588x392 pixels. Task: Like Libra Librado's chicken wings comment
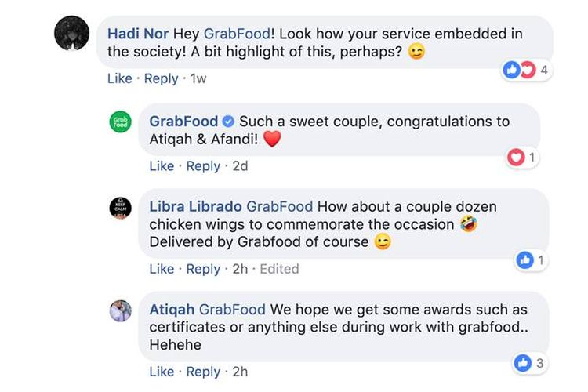click(x=162, y=268)
